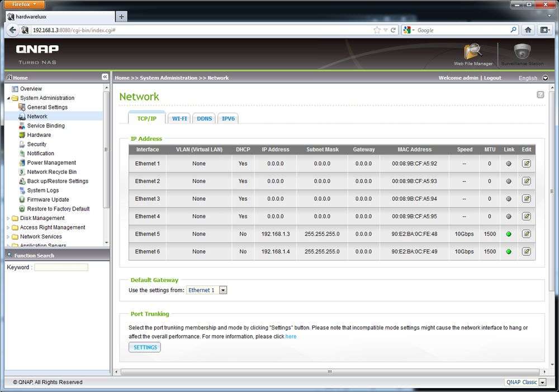Image resolution: width=559 pixels, height=392 pixels.
Task: Open a new Firefox tab with plus
Action: point(121,16)
